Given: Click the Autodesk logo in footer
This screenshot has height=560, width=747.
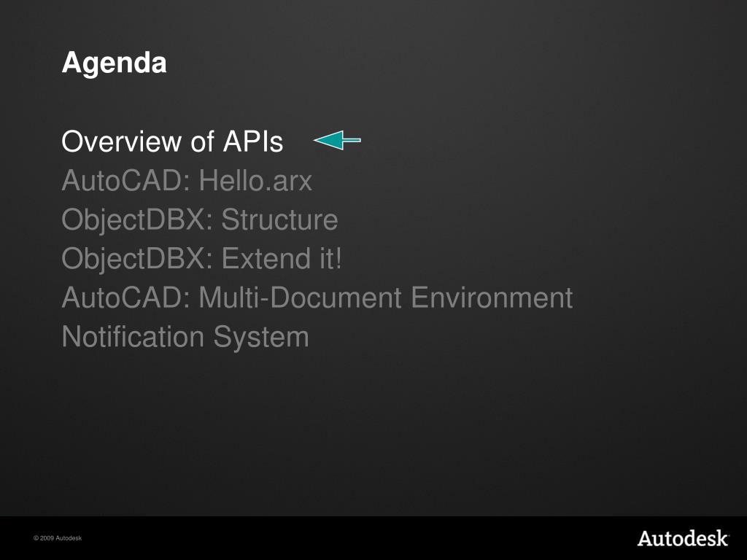Looking at the screenshot, I should point(683,538).
